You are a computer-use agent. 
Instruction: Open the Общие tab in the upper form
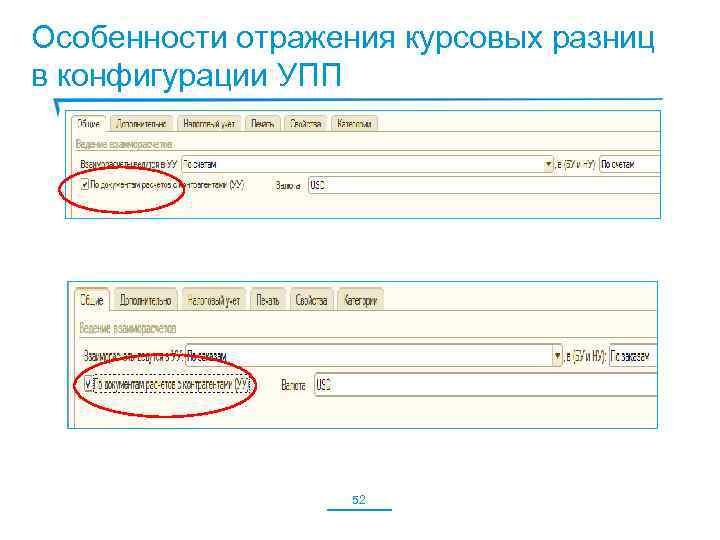tap(88, 124)
